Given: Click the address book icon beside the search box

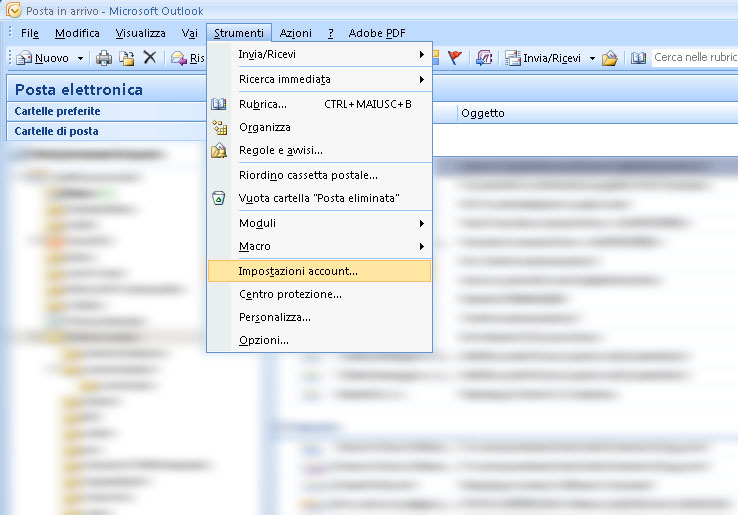Looking at the screenshot, I should [x=638, y=58].
